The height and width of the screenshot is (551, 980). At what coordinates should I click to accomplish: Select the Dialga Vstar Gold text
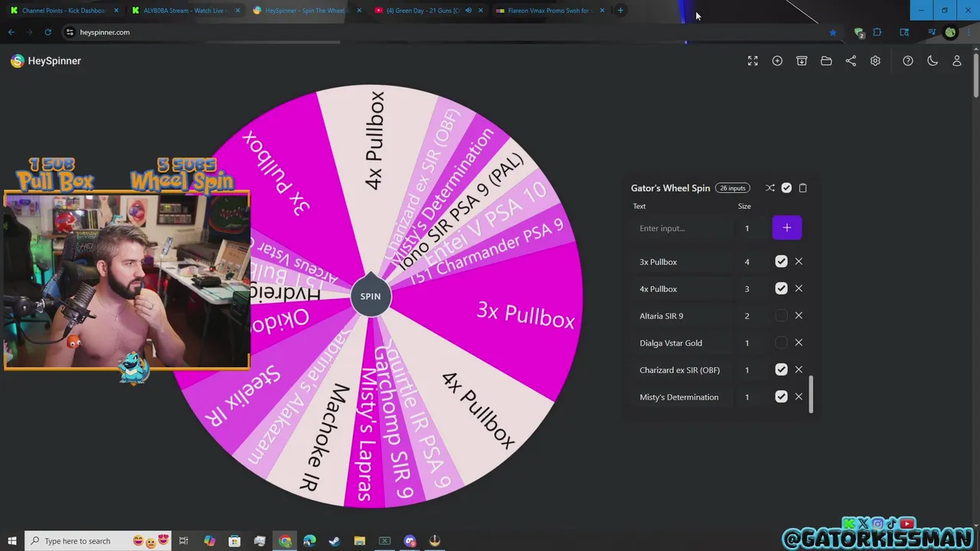pos(671,343)
